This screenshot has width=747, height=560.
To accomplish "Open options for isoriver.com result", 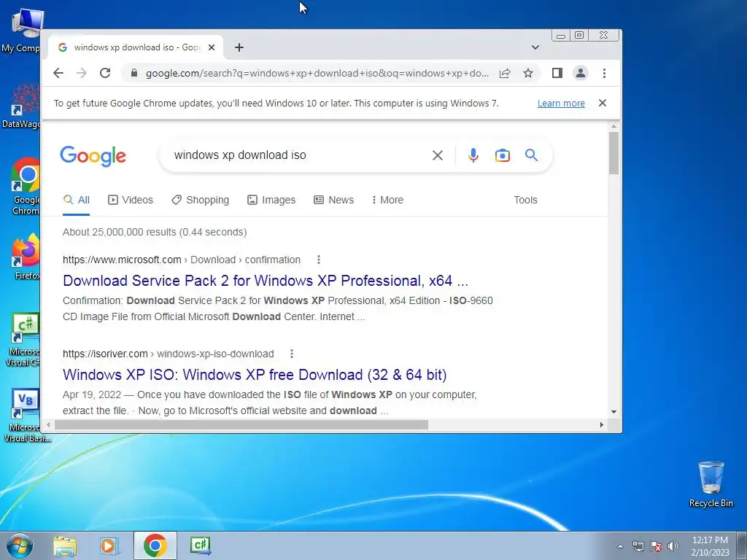I will pyautogui.click(x=292, y=354).
